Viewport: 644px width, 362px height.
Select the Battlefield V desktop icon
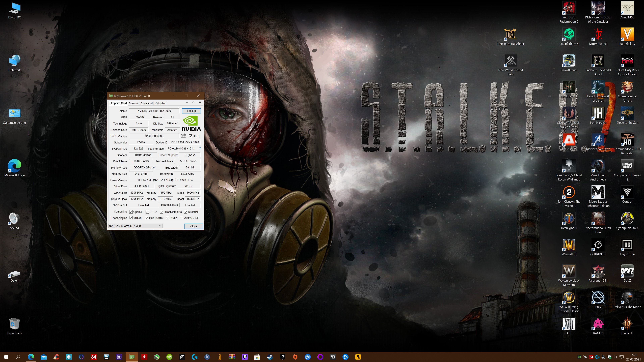coord(627,37)
